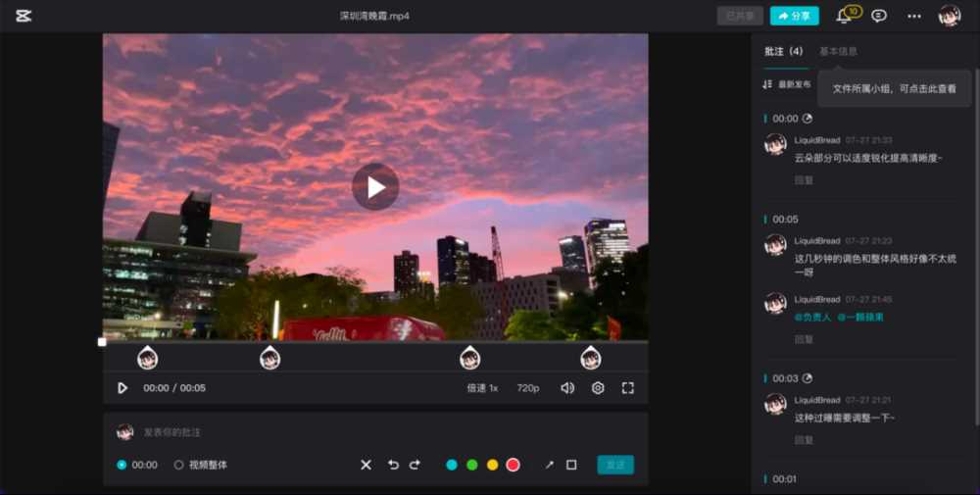Select the 00:00 timestamp radio option

[122, 465]
